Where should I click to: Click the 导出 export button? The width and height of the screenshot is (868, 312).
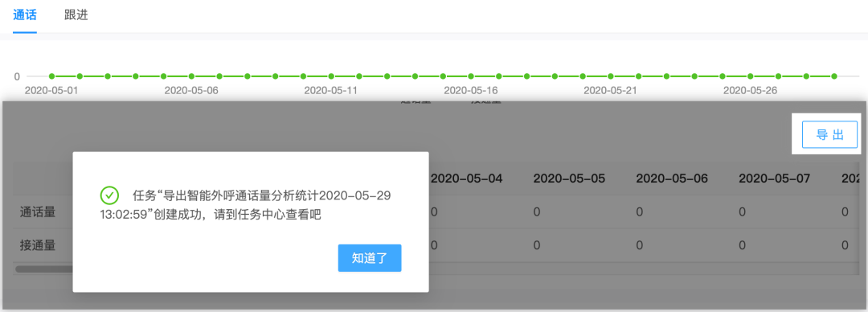click(829, 134)
